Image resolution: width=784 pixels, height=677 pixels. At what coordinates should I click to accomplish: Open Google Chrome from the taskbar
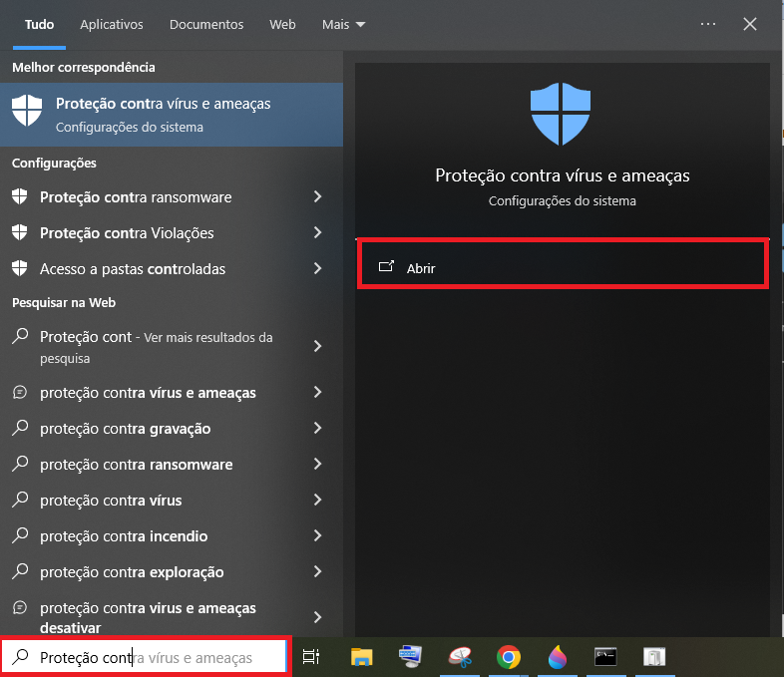(x=509, y=656)
